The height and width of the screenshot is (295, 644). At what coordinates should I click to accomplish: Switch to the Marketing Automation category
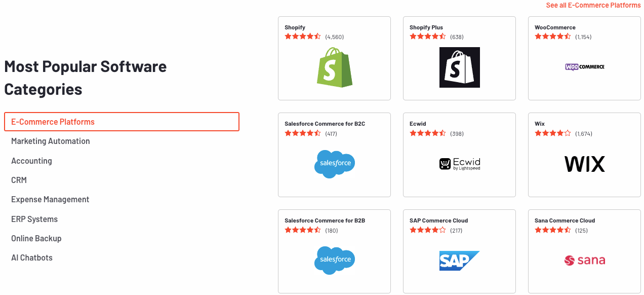pyautogui.click(x=51, y=141)
